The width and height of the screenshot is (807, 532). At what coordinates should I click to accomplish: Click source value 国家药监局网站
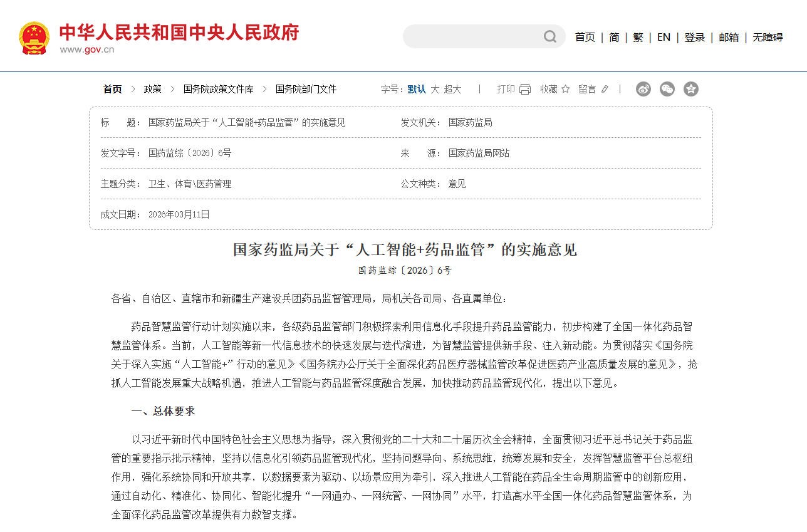(x=479, y=153)
